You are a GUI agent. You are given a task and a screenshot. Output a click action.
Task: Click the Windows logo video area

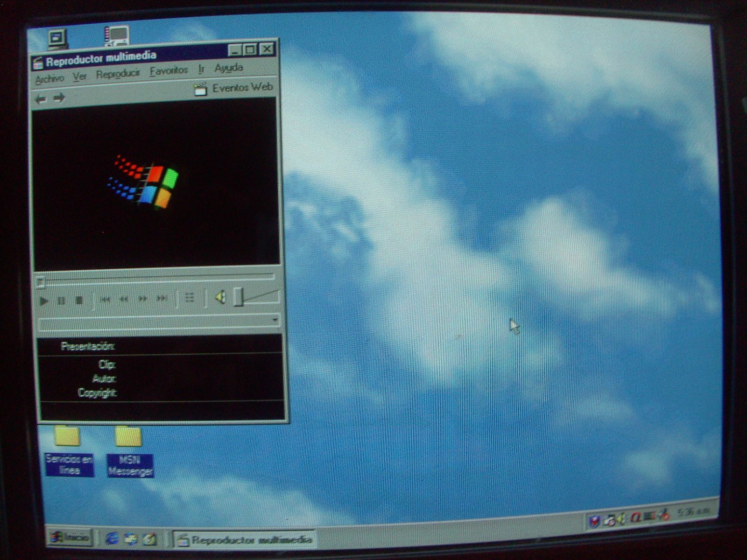click(155, 183)
